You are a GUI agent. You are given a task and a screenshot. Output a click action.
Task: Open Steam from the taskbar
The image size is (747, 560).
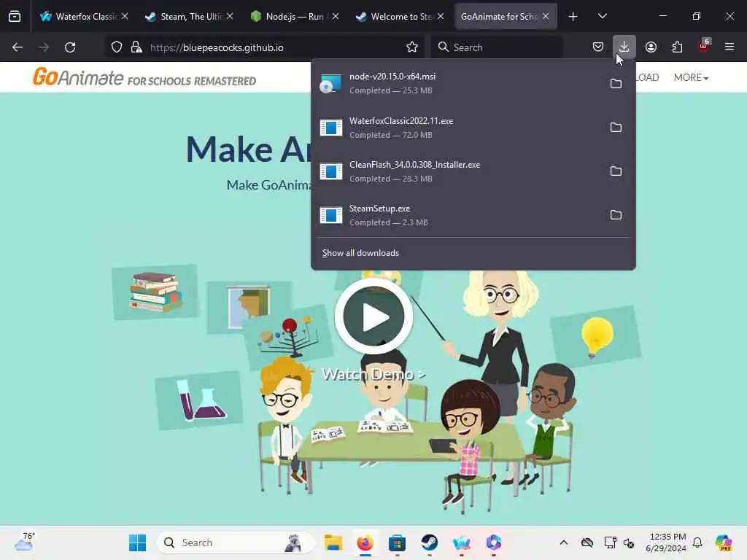tap(429, 542)
